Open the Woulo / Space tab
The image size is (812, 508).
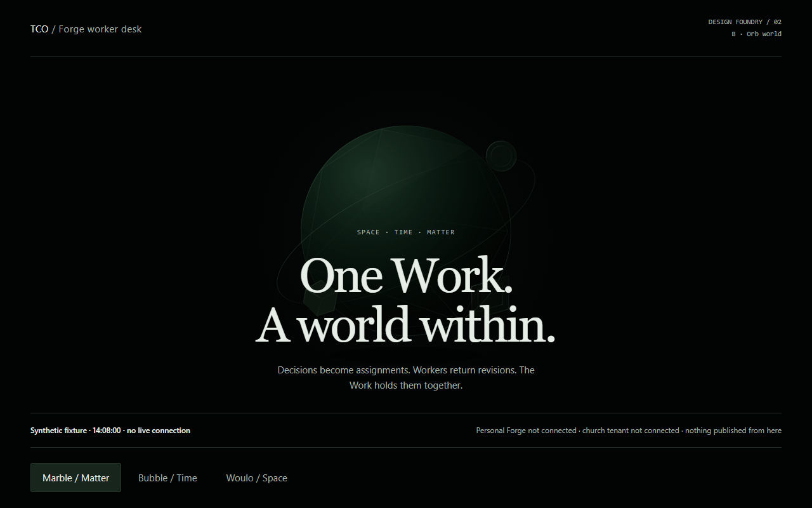pyautogui.click(x=256, y=478)
